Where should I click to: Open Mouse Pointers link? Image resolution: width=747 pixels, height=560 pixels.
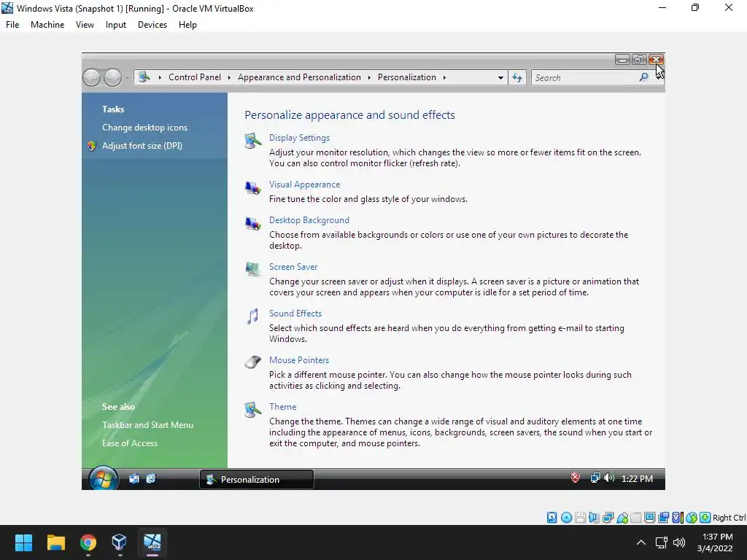click(298, 360)
